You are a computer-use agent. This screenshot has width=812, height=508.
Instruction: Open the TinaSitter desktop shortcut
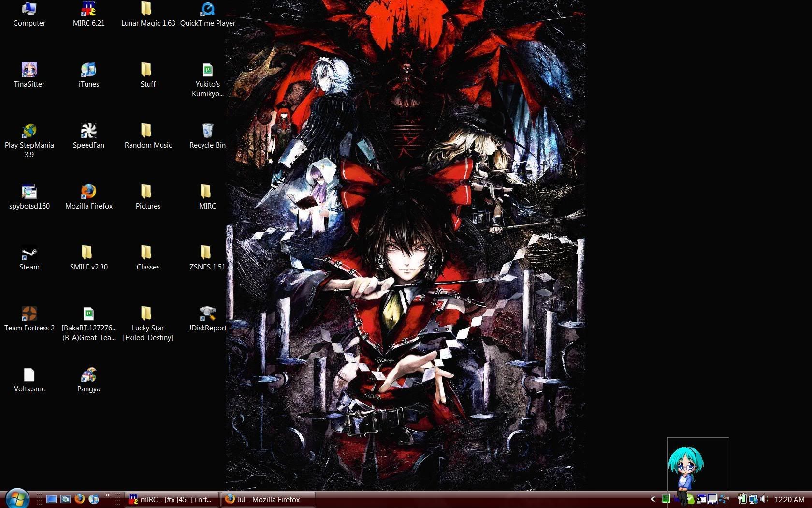click(29, 70)
